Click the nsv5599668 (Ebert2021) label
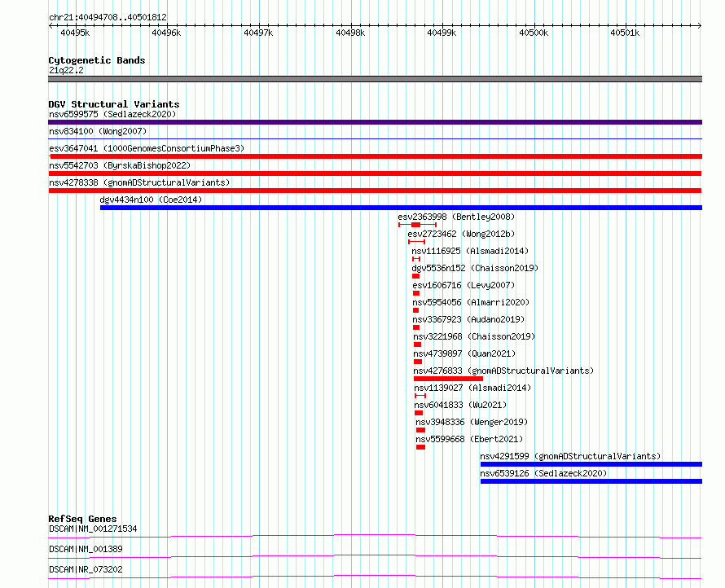This screenshot has height=588, width=725. tap(469, 439)
